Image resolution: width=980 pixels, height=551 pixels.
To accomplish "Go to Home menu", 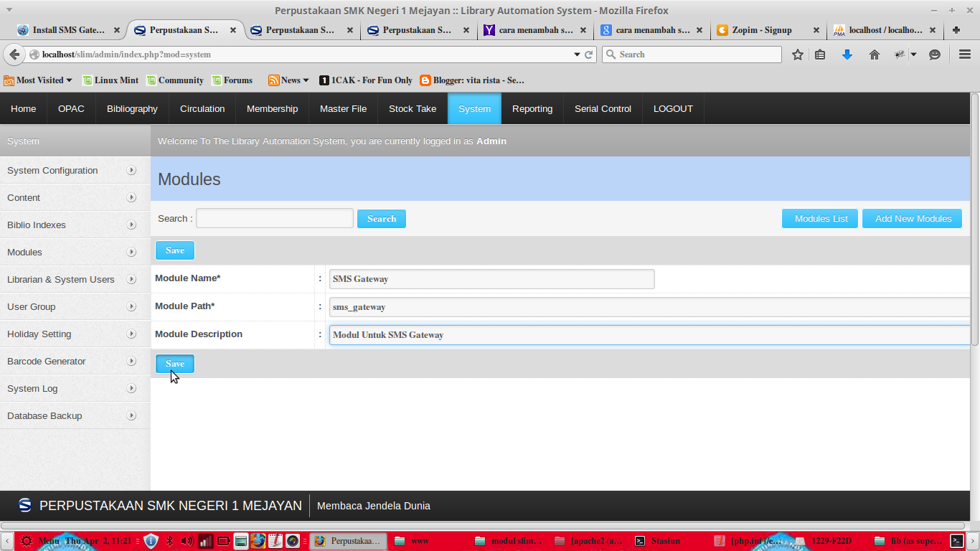I will (24, 108).
